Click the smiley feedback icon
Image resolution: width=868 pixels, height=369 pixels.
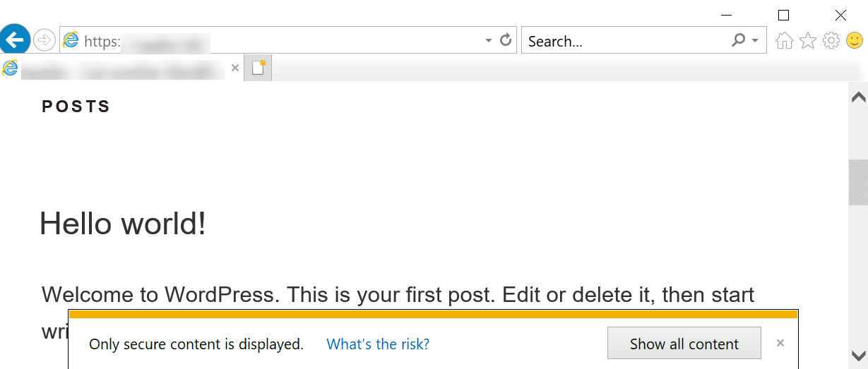tap(854, 41)
